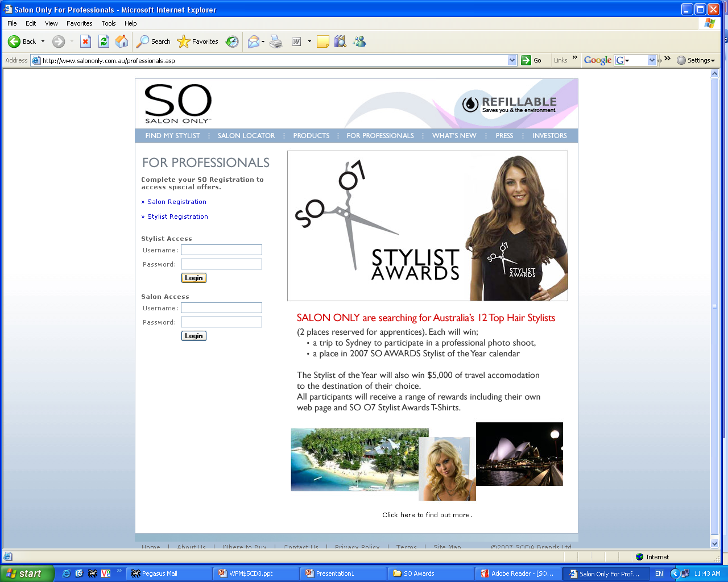Click the Stylist Access Login button
The height and width of the screenshot is (582, 728).
tap(193, 278)
